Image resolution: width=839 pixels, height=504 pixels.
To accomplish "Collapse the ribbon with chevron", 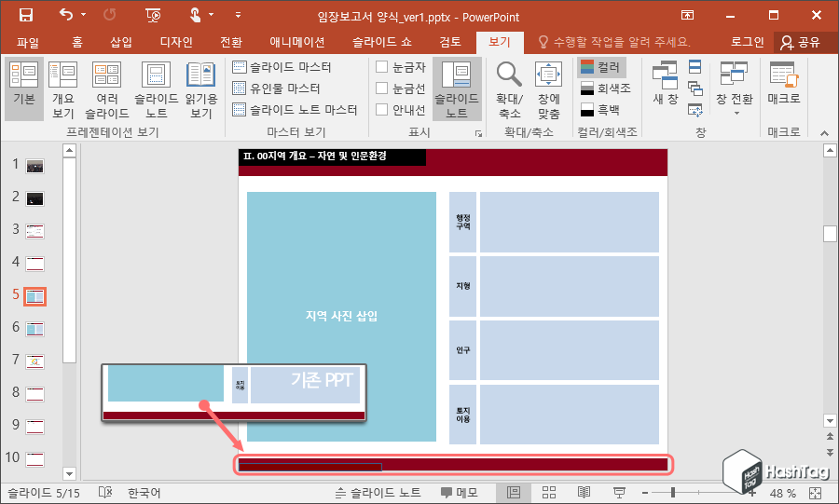I will 825,133.
